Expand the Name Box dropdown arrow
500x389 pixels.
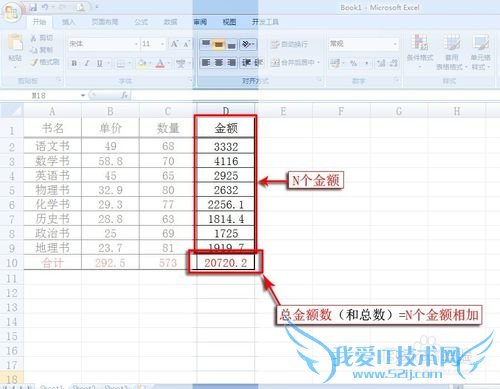tap(83, 96)
